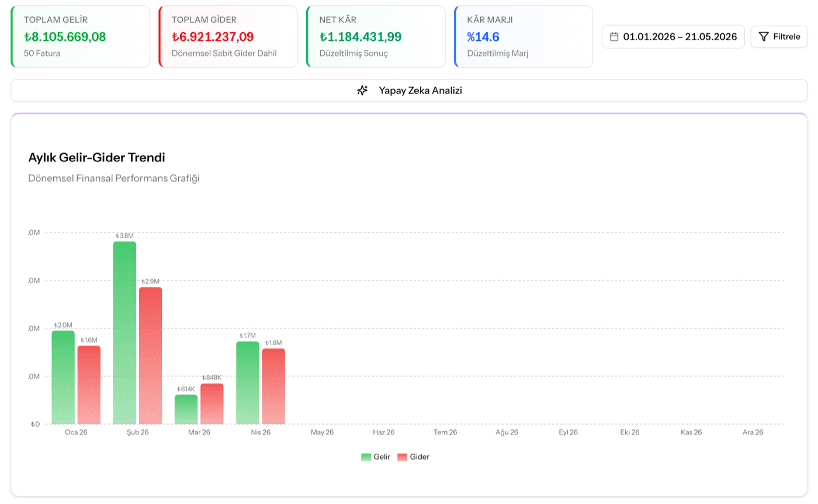Click the funnel filter icon
This screenshot has width=818, height=504.
(763, 36)
